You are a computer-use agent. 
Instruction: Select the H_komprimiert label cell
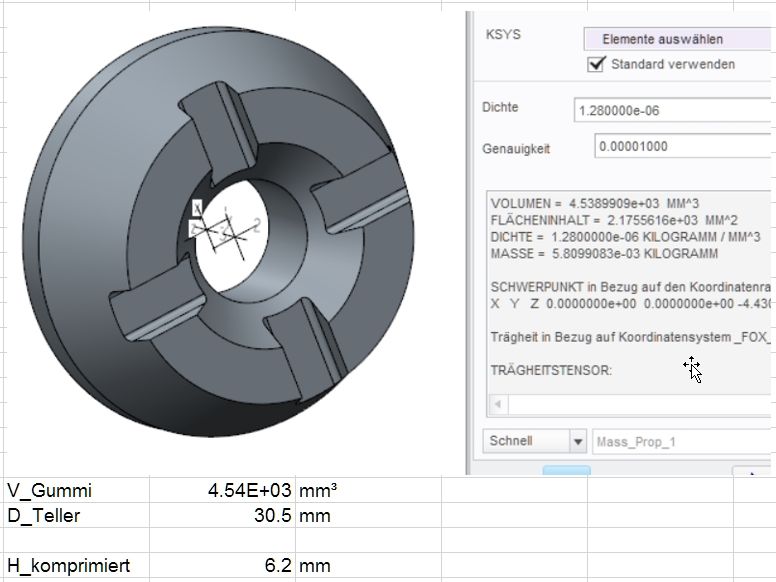tap(75, 565)
